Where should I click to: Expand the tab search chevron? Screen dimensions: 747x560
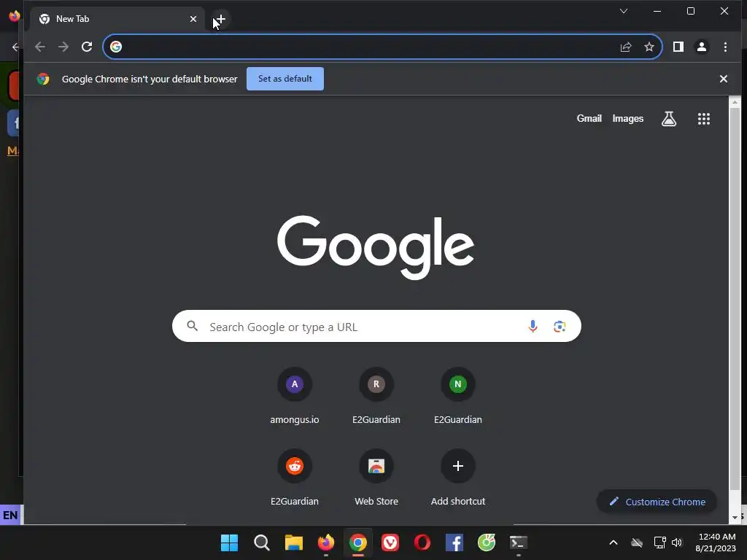tap(624, 11)
